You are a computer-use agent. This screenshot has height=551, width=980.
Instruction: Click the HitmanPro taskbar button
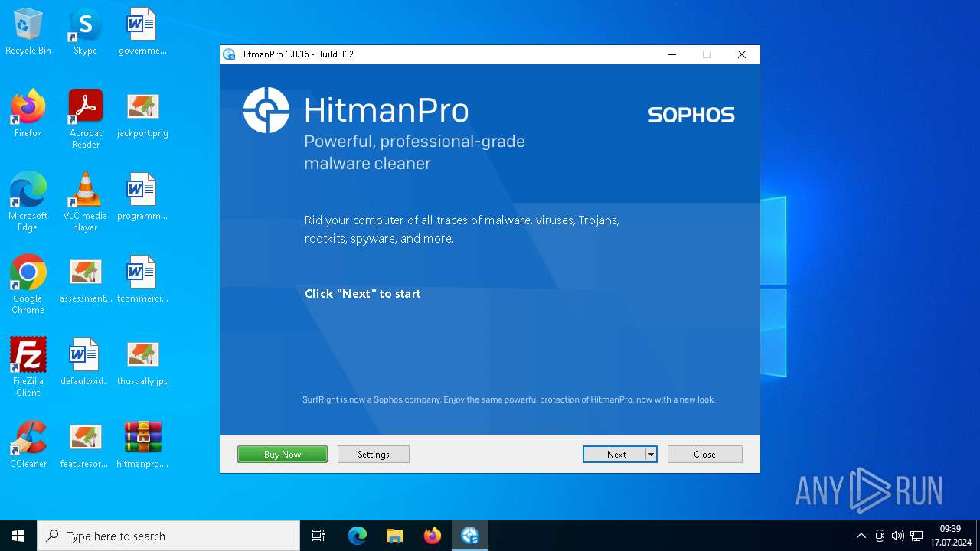[x=470, y=536]
